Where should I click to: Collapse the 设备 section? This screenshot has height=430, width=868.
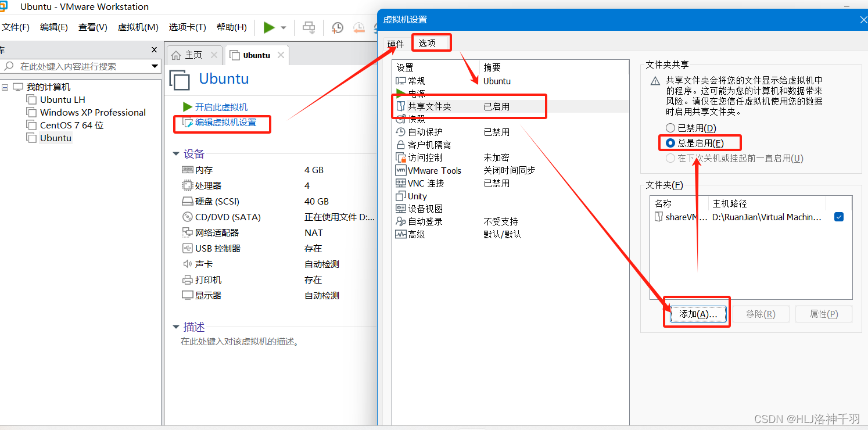[x=175, y=154]
